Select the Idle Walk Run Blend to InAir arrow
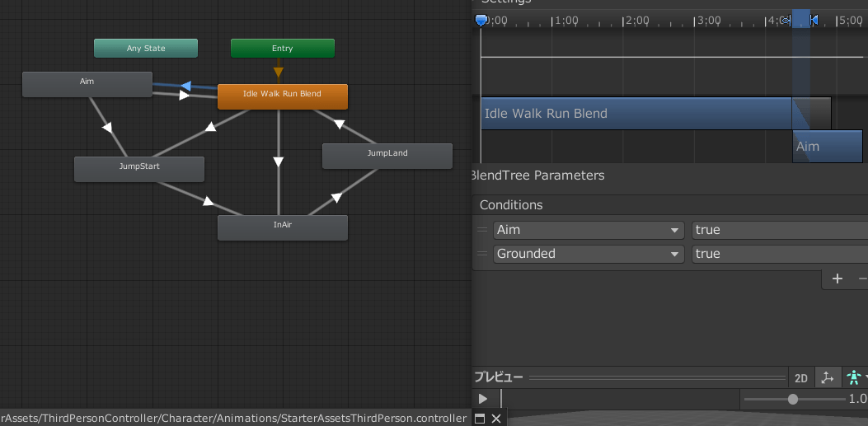The width and height of the screenshot is (868, 426). 279,162
